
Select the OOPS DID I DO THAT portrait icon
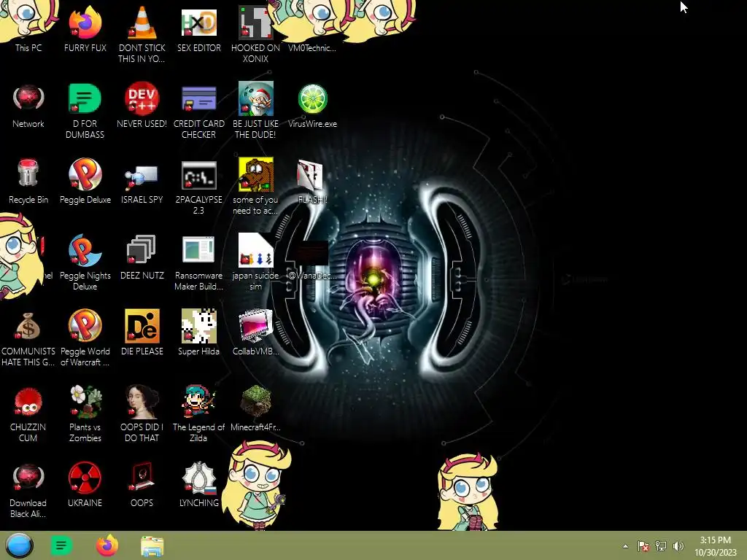pyautogui.click(x=142, y=402)
